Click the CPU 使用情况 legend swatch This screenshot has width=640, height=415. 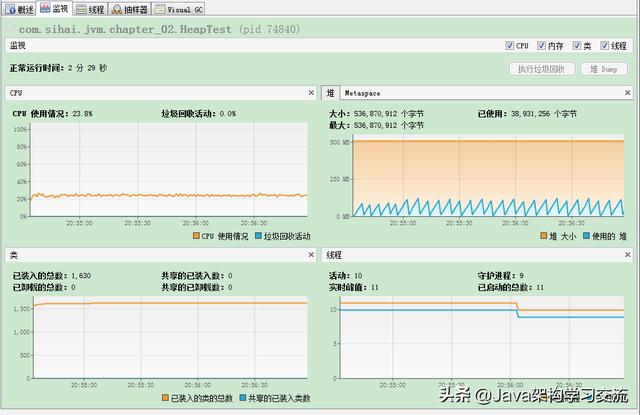click(x=196, y=236)
